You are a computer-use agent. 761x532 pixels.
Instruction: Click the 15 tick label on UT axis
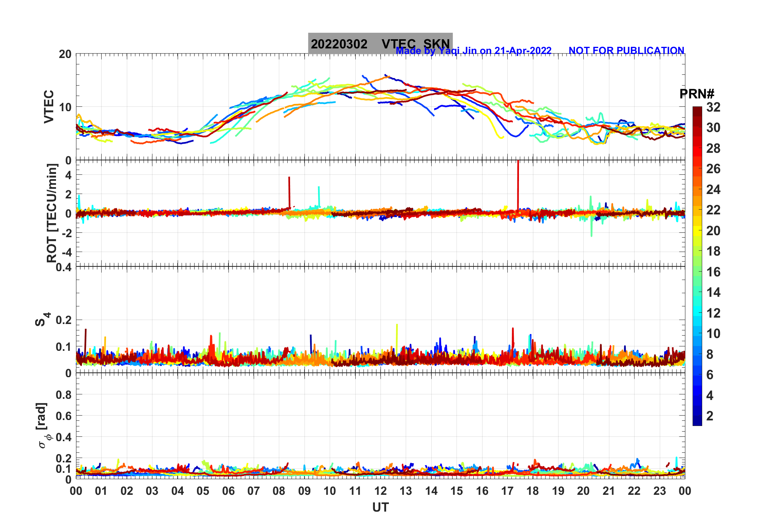pos(457,491)
